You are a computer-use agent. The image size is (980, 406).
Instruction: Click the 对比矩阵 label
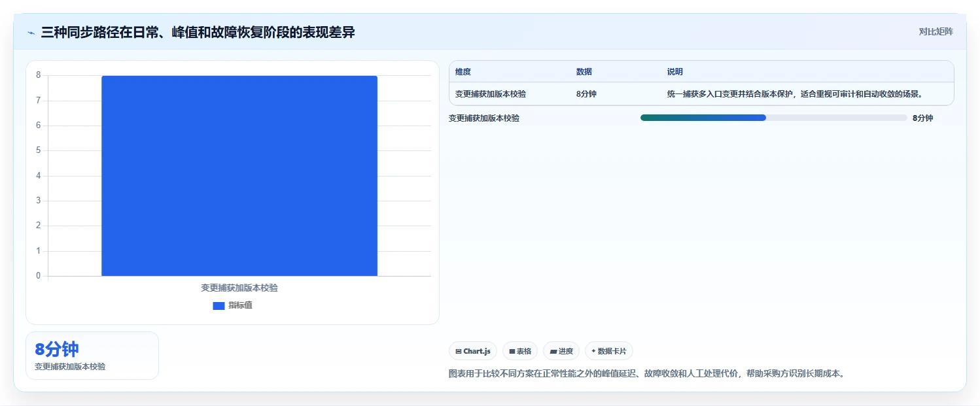(x=936, y=32)
